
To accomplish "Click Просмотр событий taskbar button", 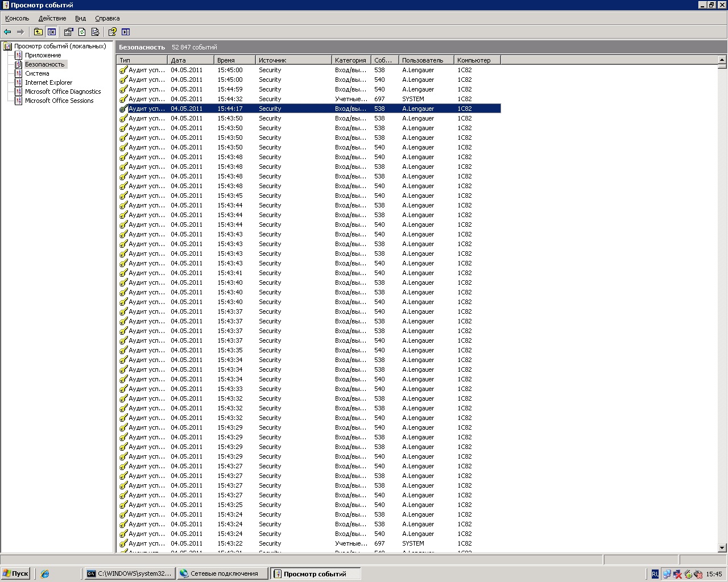I will click(x=316, y=573).
